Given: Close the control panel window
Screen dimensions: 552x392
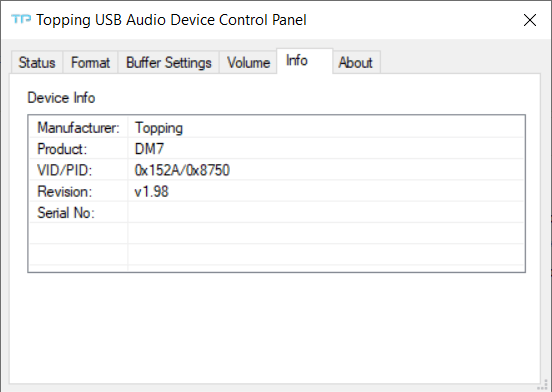Looking at the screenshot, I should pos(530,20).
